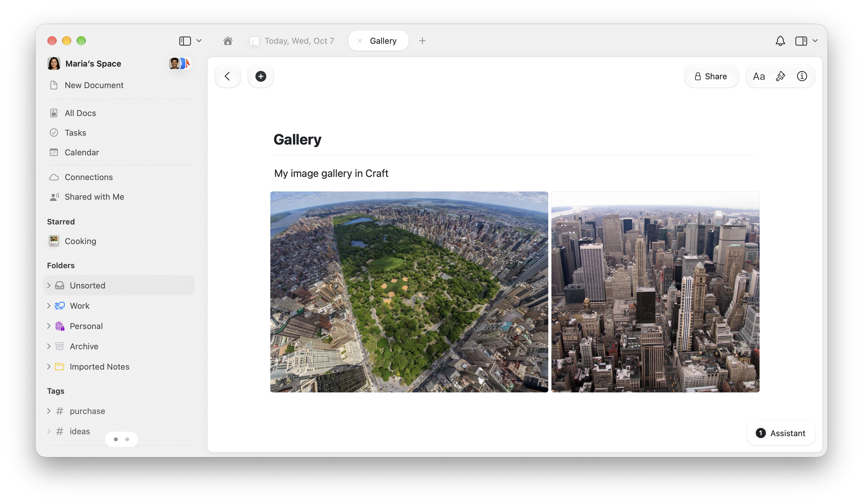Toggle the right sidebar panel icon
This screenshot has height=504, width=863.
coord(801,41)
